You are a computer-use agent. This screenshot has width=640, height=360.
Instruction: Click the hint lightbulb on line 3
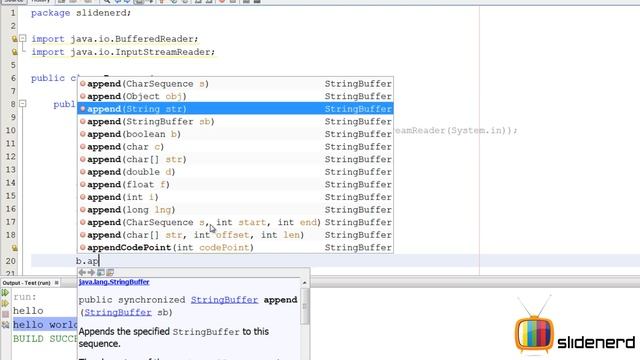[14, 39]
